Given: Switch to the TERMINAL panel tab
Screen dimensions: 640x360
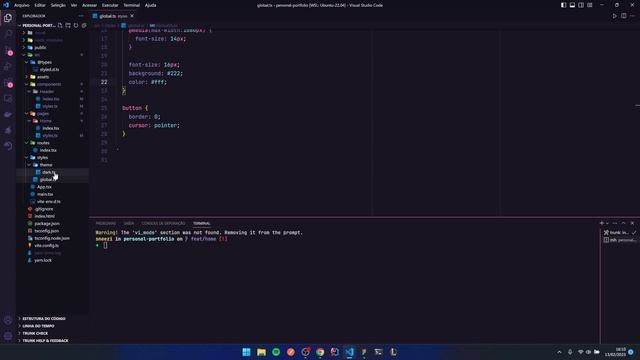Looking at the screenshot, I should click(x=202, y=223).
